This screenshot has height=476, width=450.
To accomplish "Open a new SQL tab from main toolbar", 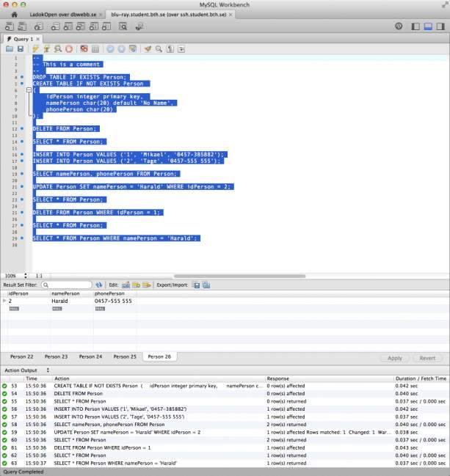I will tap(9, 26).
